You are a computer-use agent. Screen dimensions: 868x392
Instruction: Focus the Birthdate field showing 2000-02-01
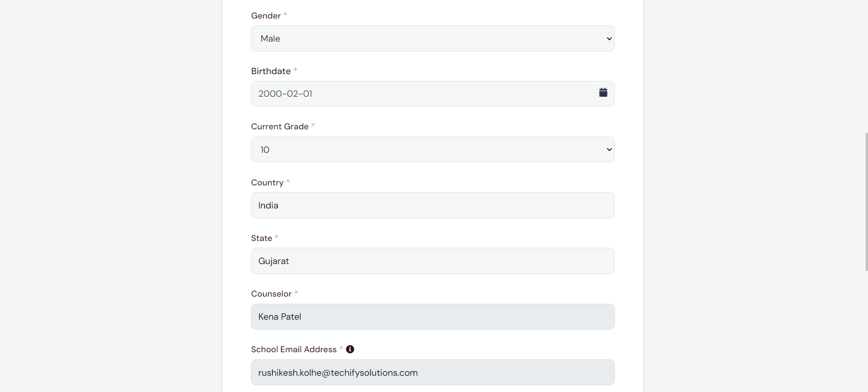(x=433, y=94)
